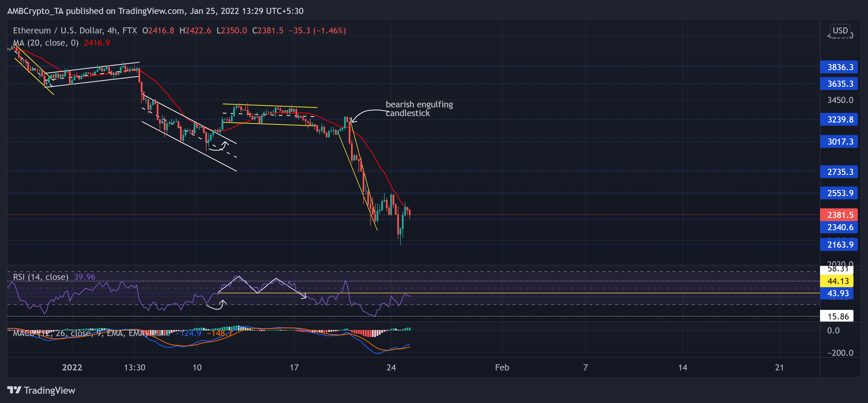Image resolution: width=868 pixels, height=403 pixels.
Task: Click the bearish engulfing candlestick annotation
Action: pyautogui.click(x=419, y=109)
